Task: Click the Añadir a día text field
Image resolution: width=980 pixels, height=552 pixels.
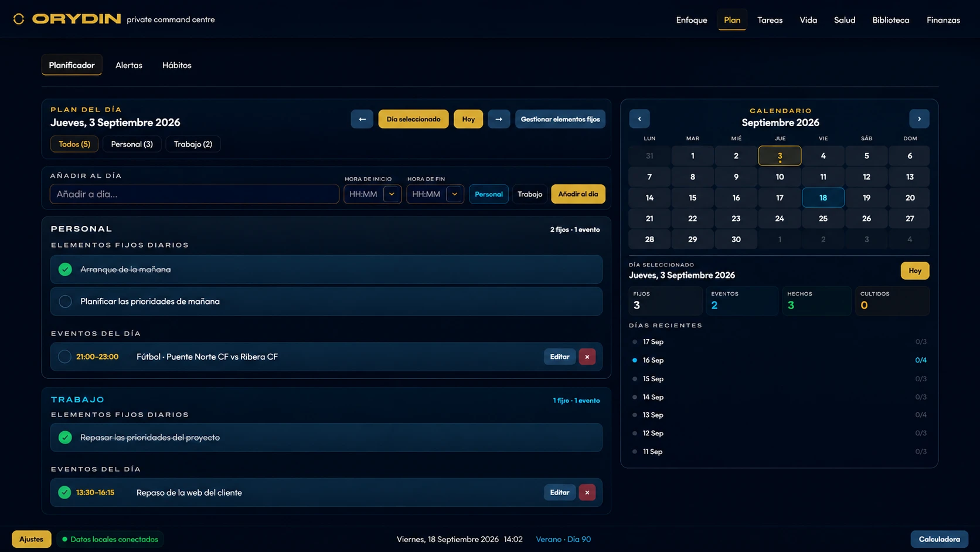Action: 195,194
